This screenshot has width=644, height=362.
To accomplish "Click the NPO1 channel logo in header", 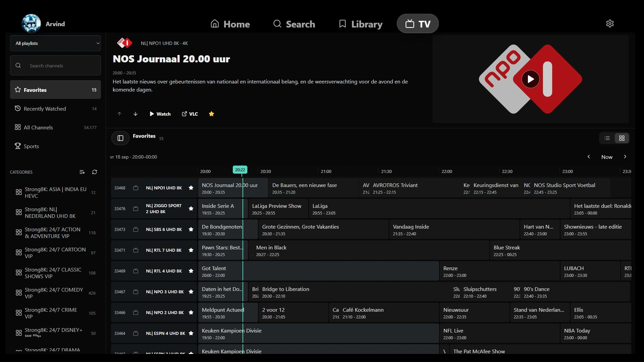I will coord(124,43).
